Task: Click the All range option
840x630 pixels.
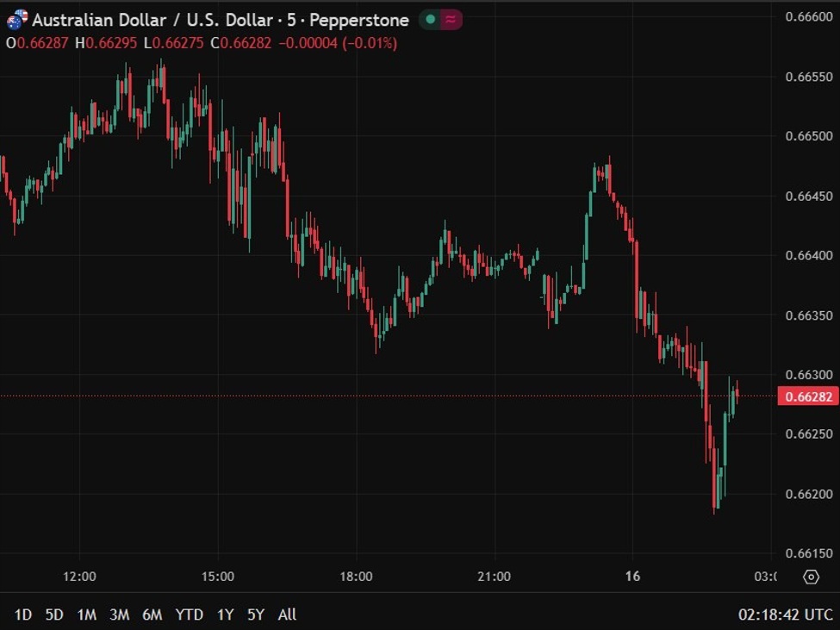Action: pos(287,614)
